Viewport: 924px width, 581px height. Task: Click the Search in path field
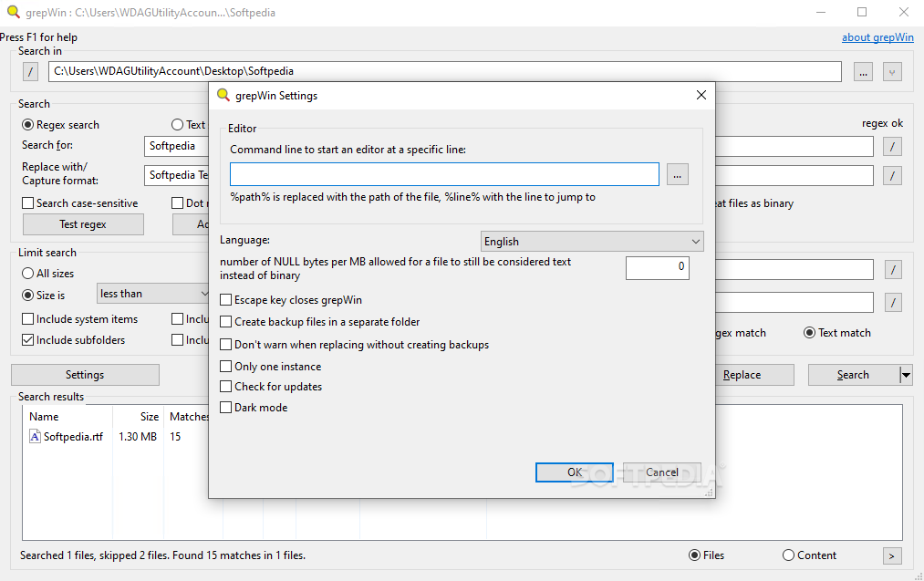445,71
